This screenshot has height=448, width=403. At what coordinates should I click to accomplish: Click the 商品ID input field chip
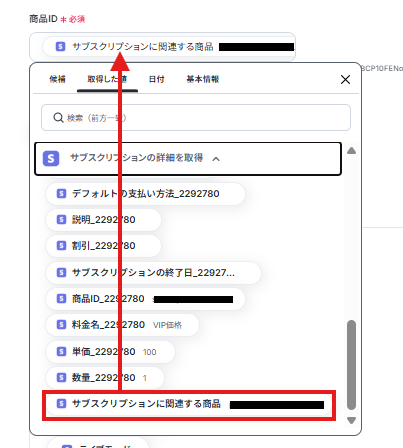click(169, 47)
